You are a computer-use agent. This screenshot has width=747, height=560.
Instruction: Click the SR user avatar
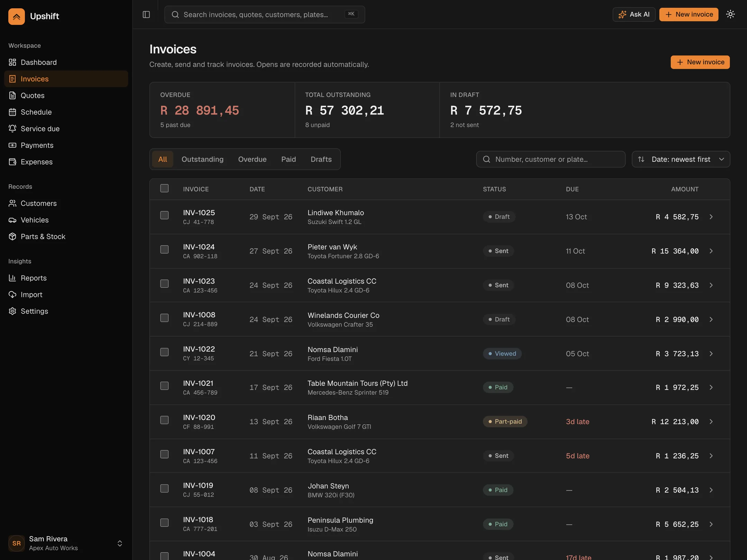[x=17, y=543]
